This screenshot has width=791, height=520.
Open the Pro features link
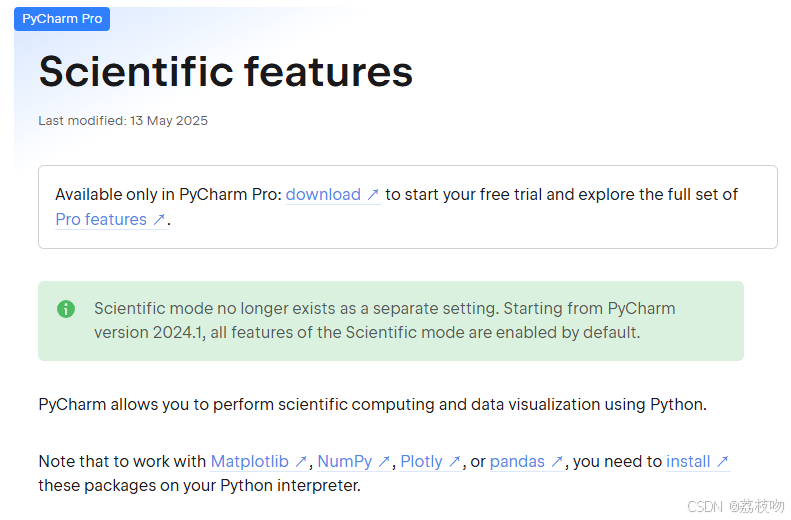click(101, 219)
